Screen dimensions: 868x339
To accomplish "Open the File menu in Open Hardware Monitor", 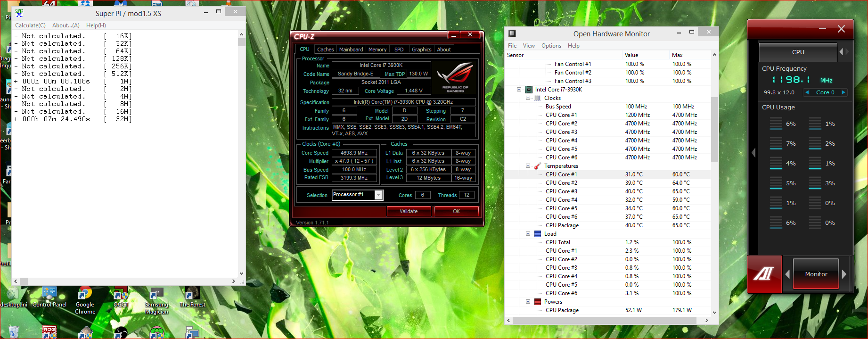I will (x=512, y=46).
